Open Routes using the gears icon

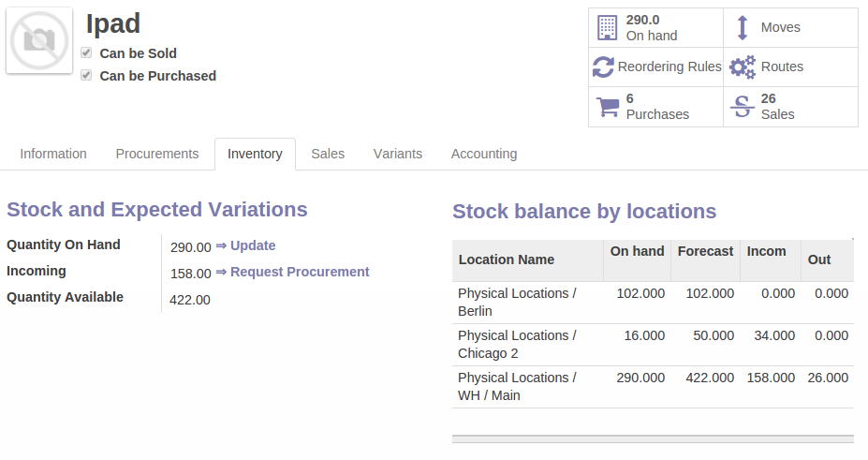coord(743,67)
